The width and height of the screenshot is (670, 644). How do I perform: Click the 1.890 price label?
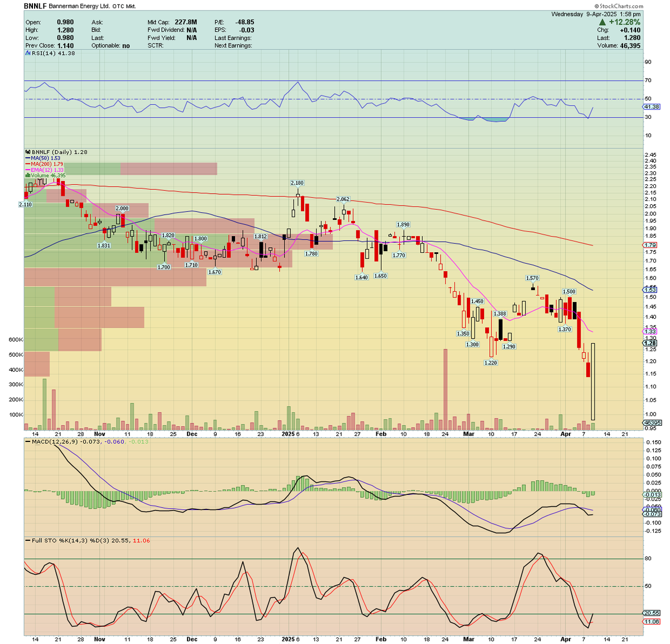403,224
